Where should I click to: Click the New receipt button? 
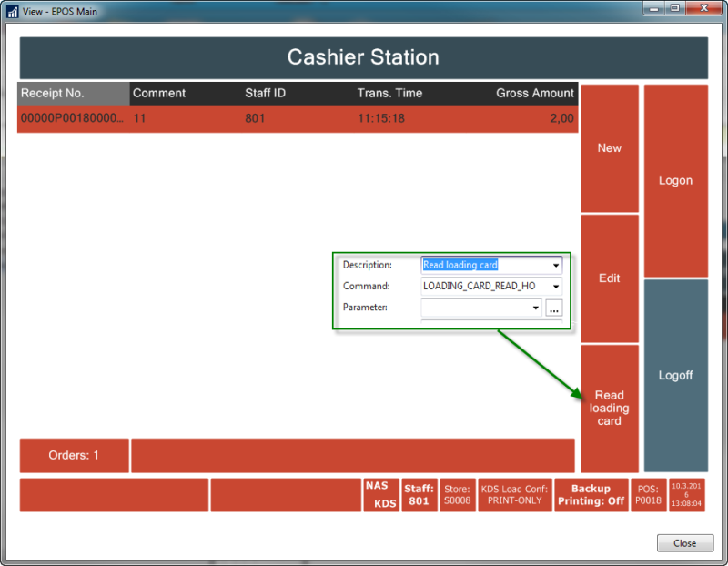(x=609, y=148)
